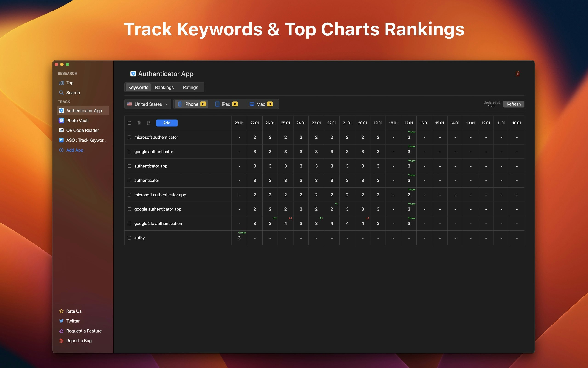This screenshot has height=368, width=588.
Task: Click the Request a Feature thumbs-up icon
Action: click(x=62, y=331)
